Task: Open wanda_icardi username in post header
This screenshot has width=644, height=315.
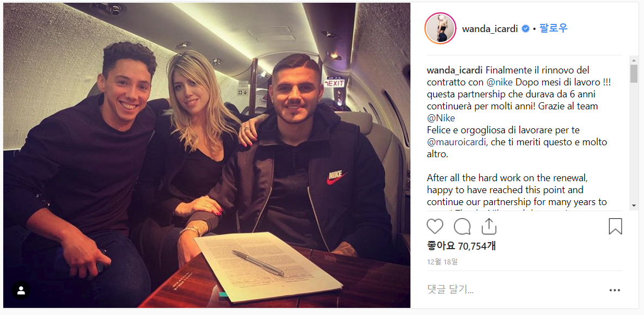Action: 490,29
